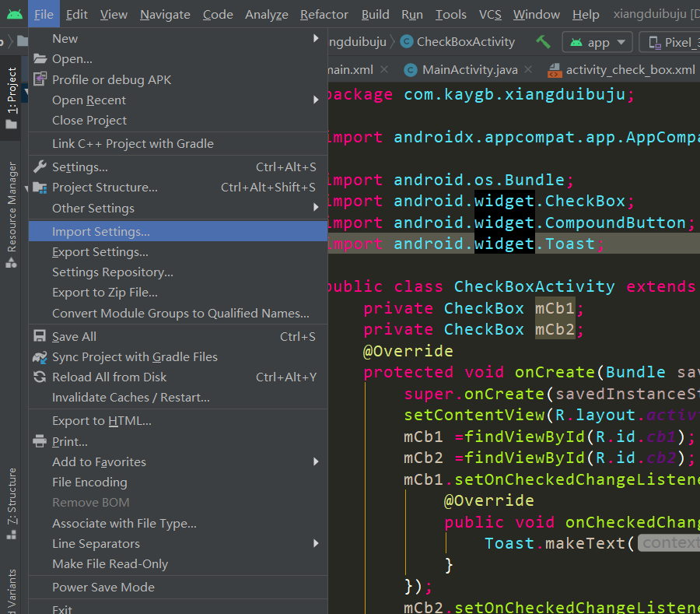The image size is (700, 614).
Task: Click the Android Studio logo icon
Action: pyautogui.click(x=14, y=14)
